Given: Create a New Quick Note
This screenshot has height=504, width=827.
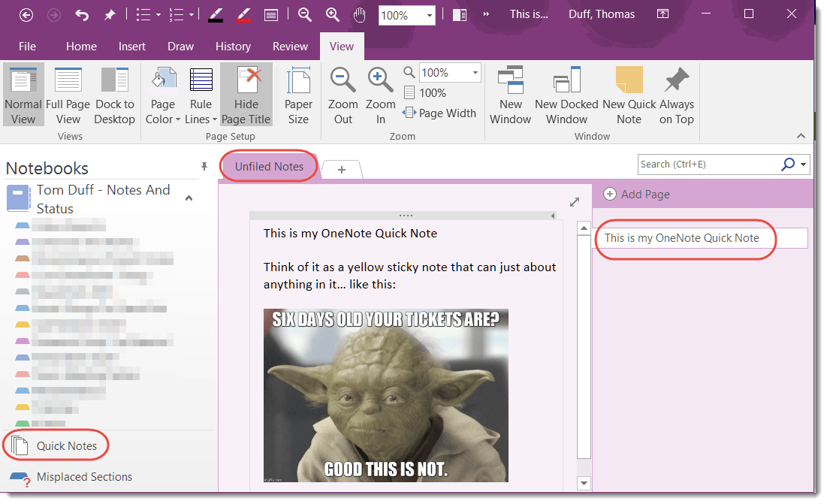Looking at the screenshot, I should click(x=629, y=95).
